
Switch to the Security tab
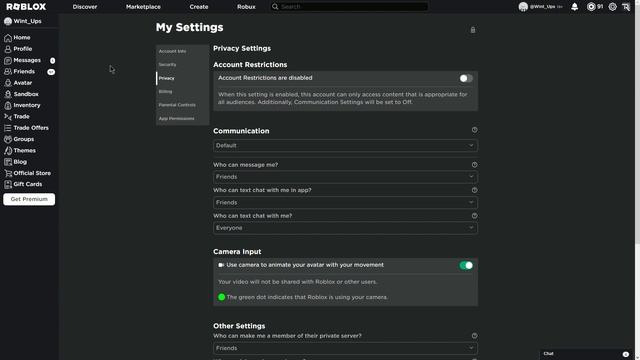[x=182, y=65]
